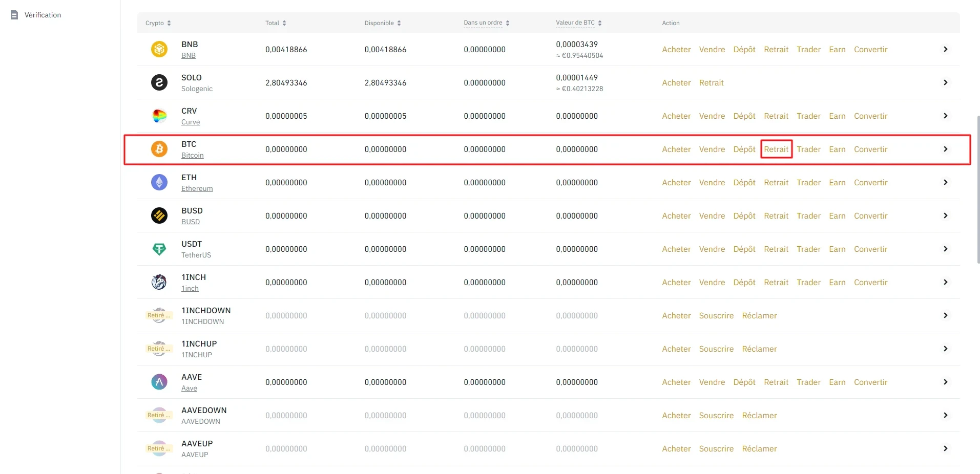
Task: Click the 1INCH unicorn coin logo
Action: tap(159, 282)
